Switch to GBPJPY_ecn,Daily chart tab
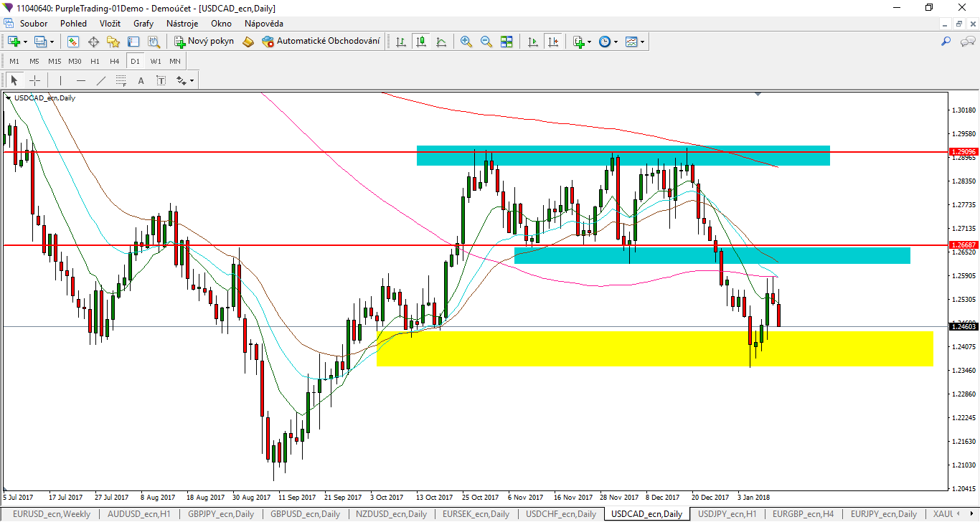Screen dimensions: 980x522 point(221,514)
